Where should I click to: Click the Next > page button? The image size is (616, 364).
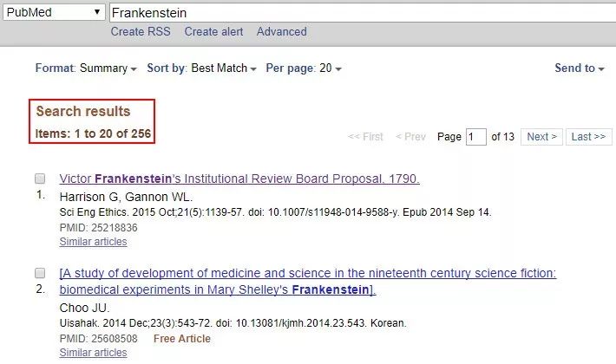[542, 137]
